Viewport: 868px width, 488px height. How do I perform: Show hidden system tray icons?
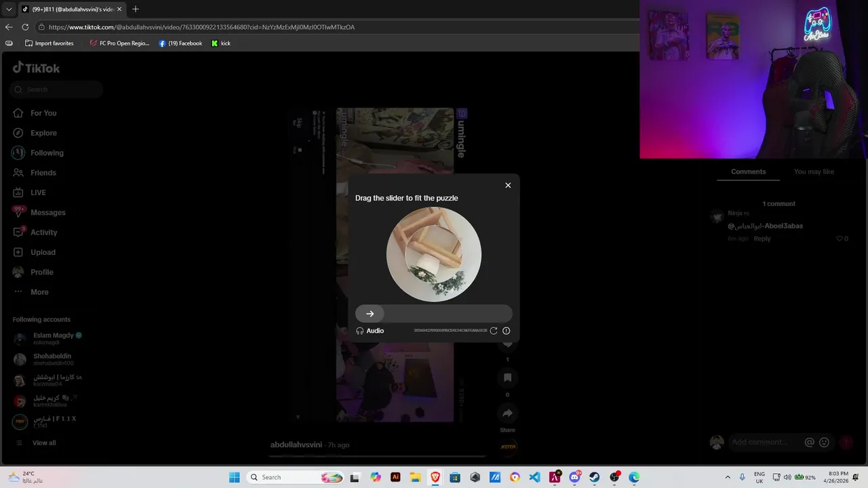point(728,477)
